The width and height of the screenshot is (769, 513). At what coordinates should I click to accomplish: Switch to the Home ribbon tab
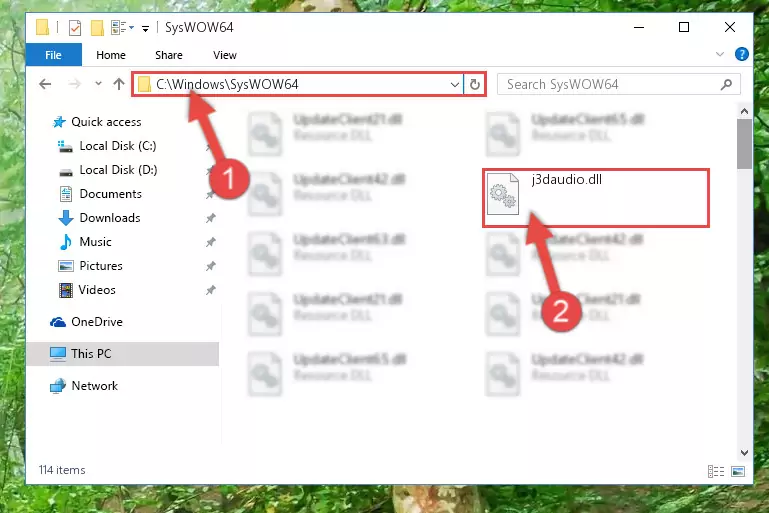pos(111,55)
